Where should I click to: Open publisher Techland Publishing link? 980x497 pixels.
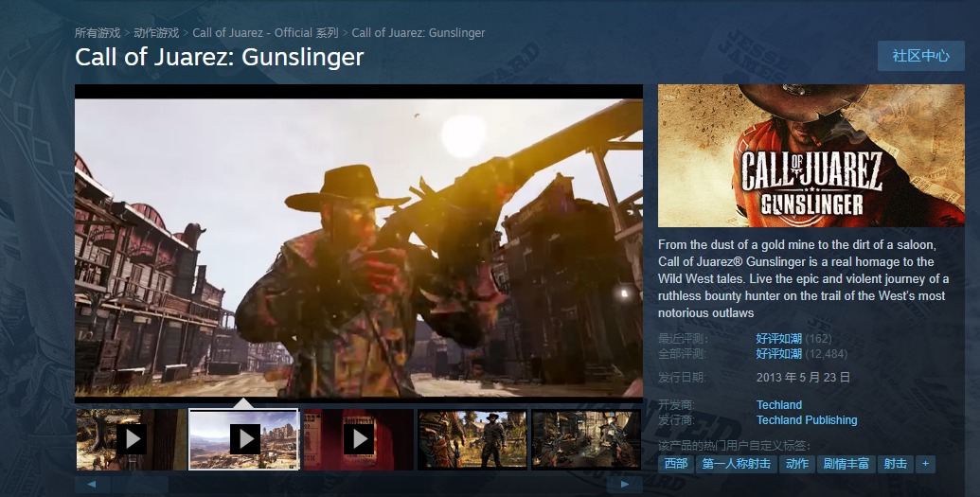(x=806, y=420)
